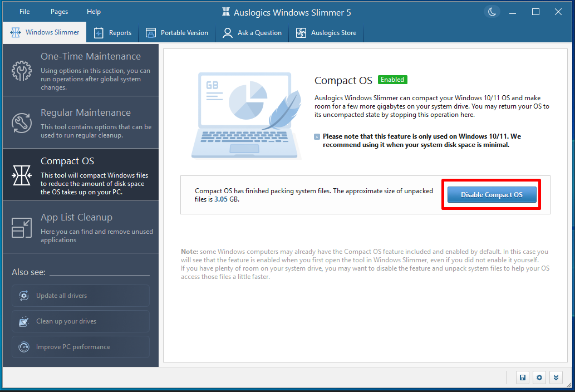Viewport: 575px width, 392px height.
Task: Click the Portable Version icon
Action: (151, 33)
